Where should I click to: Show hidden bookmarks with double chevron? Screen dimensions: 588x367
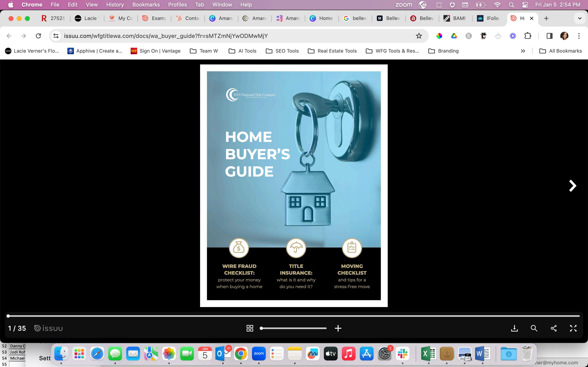pyautogui.click(x=523, y=51)
